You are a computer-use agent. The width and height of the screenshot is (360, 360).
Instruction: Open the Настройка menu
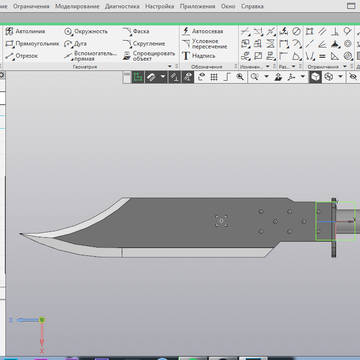160,6
